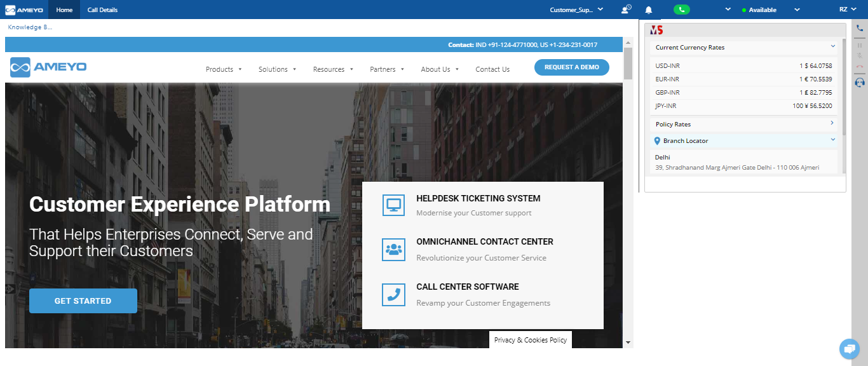Click the Request a Demo button

coord(571,67)
